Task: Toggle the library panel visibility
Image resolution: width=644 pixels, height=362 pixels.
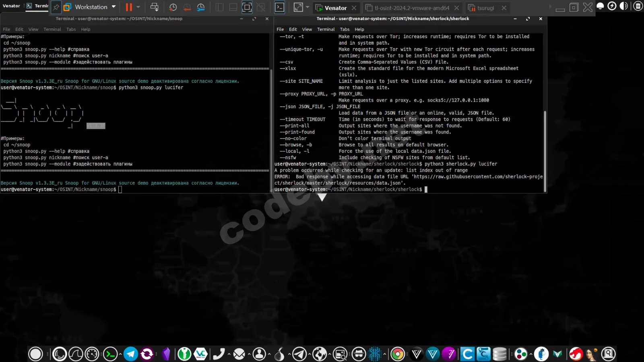Action: click(219, 7)
